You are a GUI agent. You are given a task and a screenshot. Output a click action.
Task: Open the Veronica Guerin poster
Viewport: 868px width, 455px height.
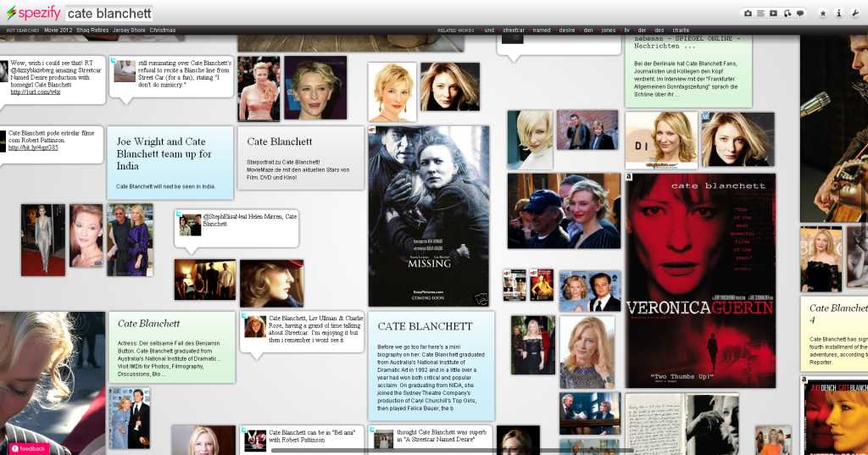point(700,280)
